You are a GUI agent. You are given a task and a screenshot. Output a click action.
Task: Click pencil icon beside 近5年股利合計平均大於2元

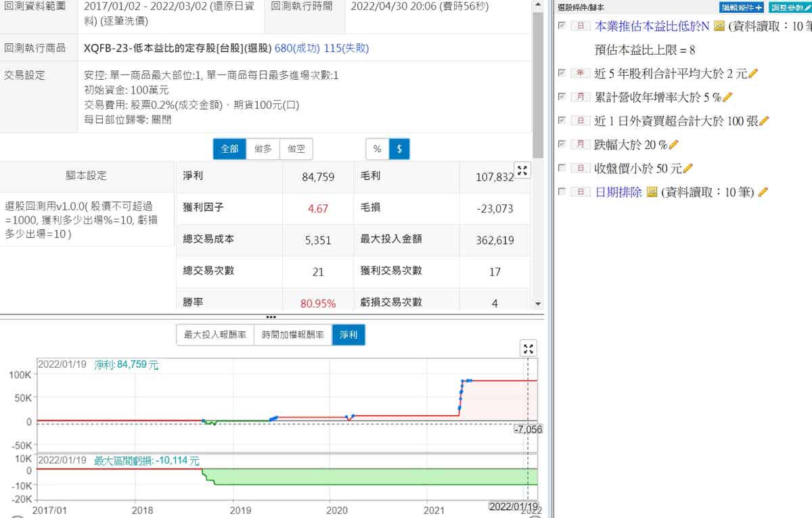(753, 74)
